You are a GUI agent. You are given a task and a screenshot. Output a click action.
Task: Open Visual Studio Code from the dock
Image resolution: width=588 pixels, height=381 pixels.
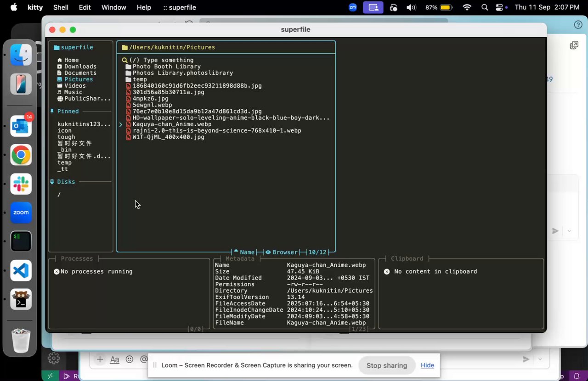(21, 270)
